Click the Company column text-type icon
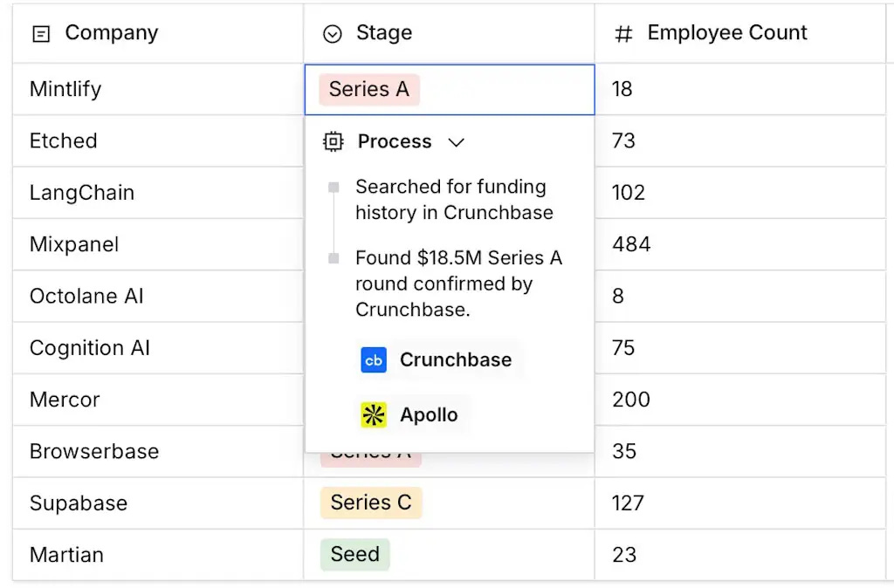Screen dimensions: 894x588 tap(40, 34)
